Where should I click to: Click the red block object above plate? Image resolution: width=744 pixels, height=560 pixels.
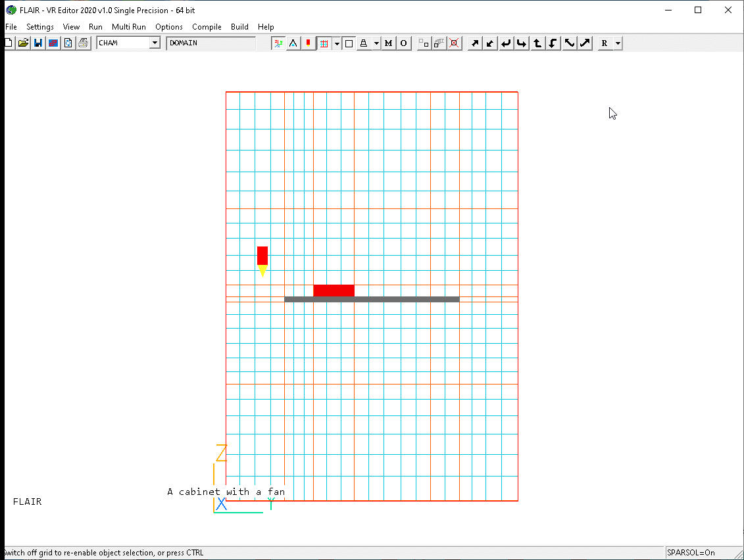point(334,291)
